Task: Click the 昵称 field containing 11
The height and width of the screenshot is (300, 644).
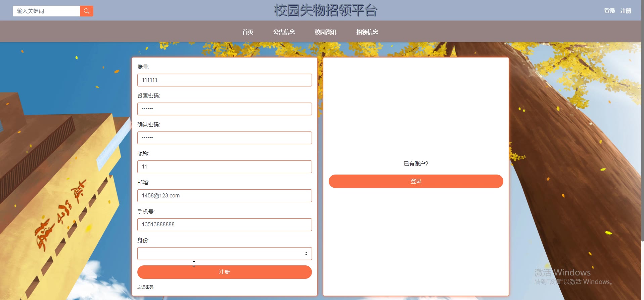Action: point(225,167)
